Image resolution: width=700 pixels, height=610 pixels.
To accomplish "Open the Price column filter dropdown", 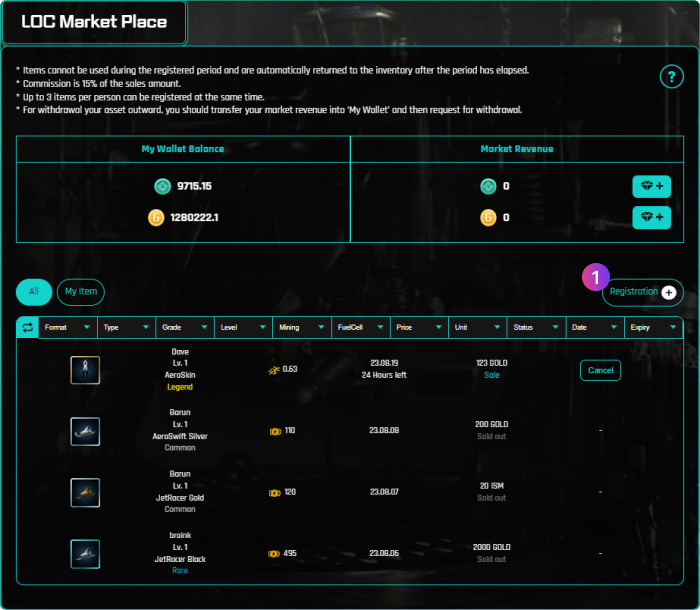I will click(439, 327).
